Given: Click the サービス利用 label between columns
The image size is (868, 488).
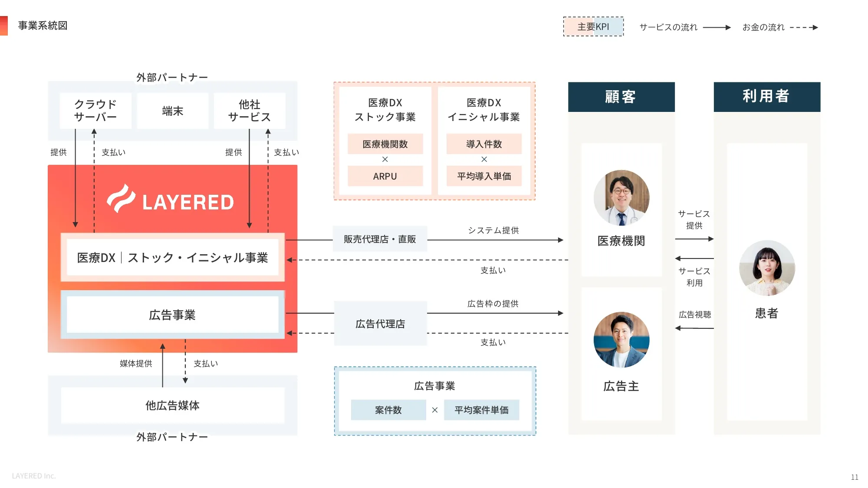Looking at the screenshot, I should [x=694, y=277].
